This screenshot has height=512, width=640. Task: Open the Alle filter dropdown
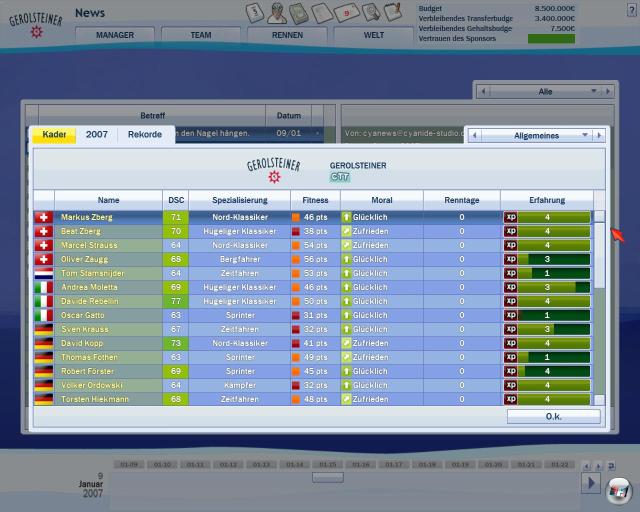coord(545,91)
